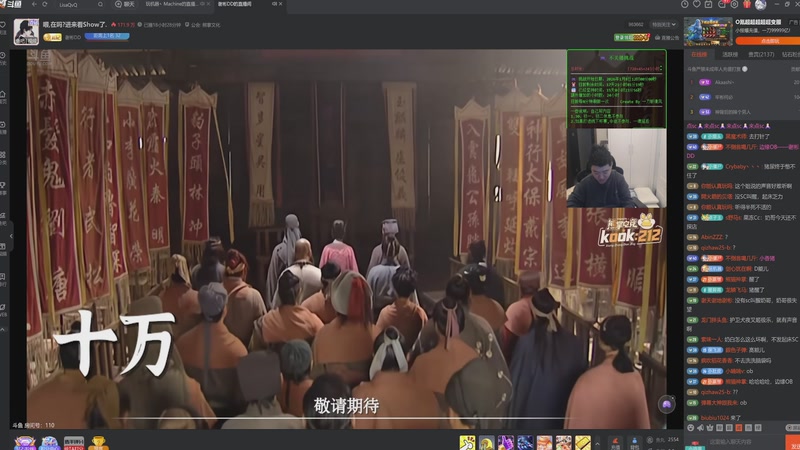Screen dimensions: 800x450
Task: Open the blue backpack button
Action: click(635, 443)
